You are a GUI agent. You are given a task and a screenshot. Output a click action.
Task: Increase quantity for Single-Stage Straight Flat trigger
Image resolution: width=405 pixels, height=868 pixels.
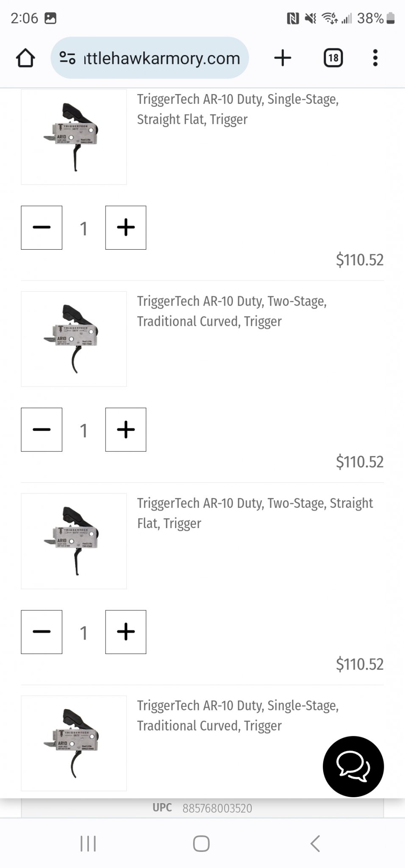coord(126,228)
